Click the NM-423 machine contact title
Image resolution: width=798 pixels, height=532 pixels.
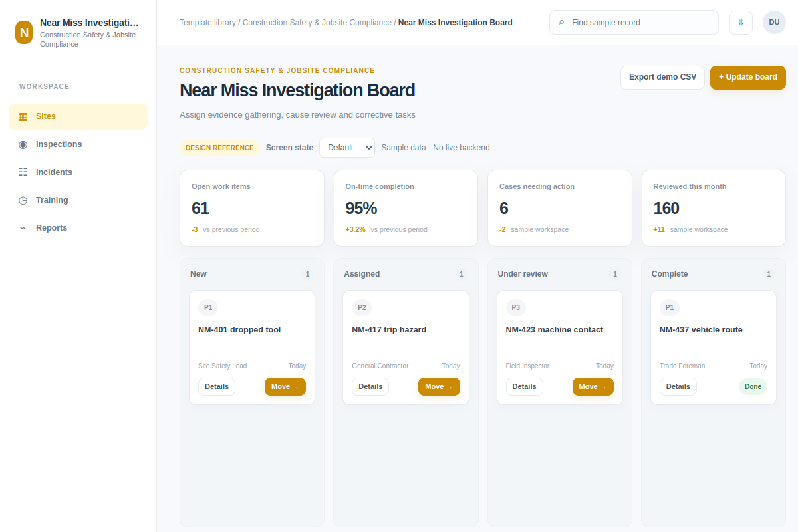pyautogui.click(x=555, y=330)
